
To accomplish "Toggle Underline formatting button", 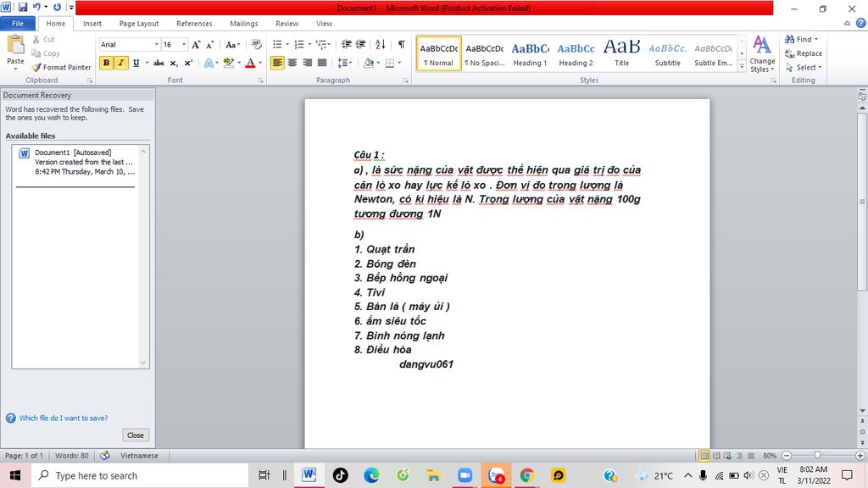I will pos(136,63).
